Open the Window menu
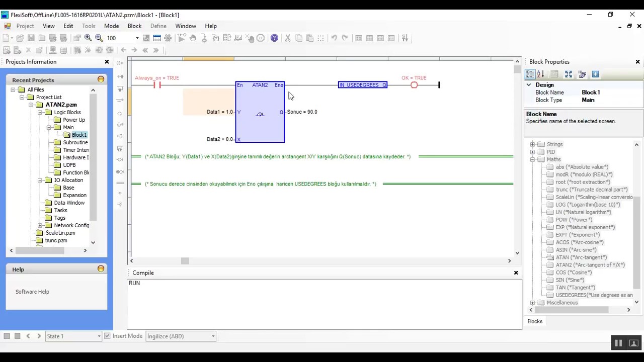 click(186, 26)
